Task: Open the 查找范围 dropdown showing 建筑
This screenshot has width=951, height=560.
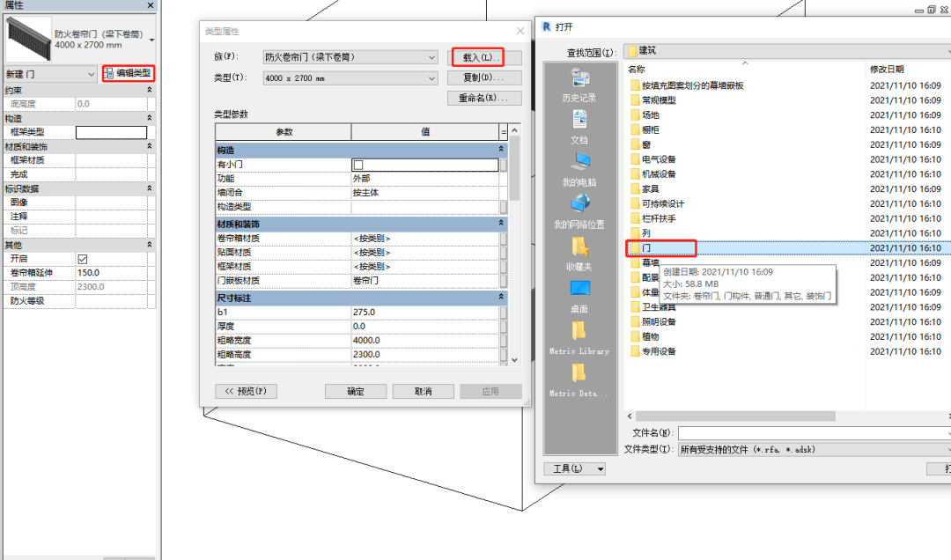Action: click(787, 51)
